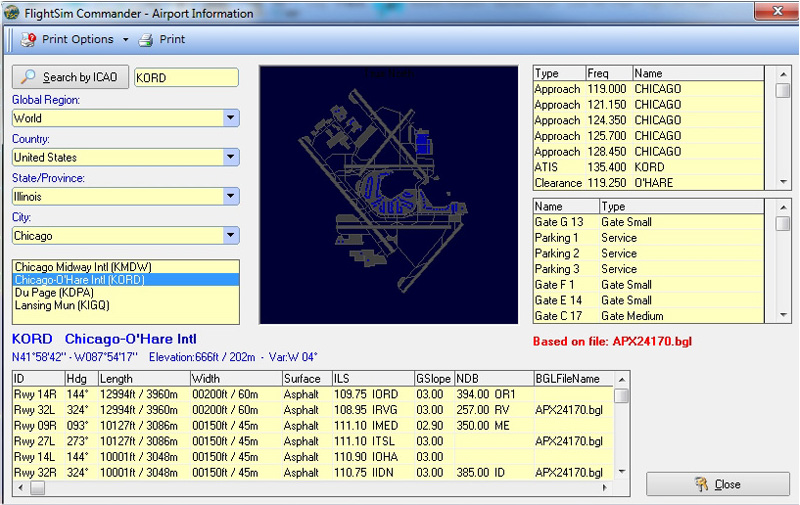The width and height of the screenshot is (800, 505).
Task: Open the City dropdown
Action: coord(231,236)
